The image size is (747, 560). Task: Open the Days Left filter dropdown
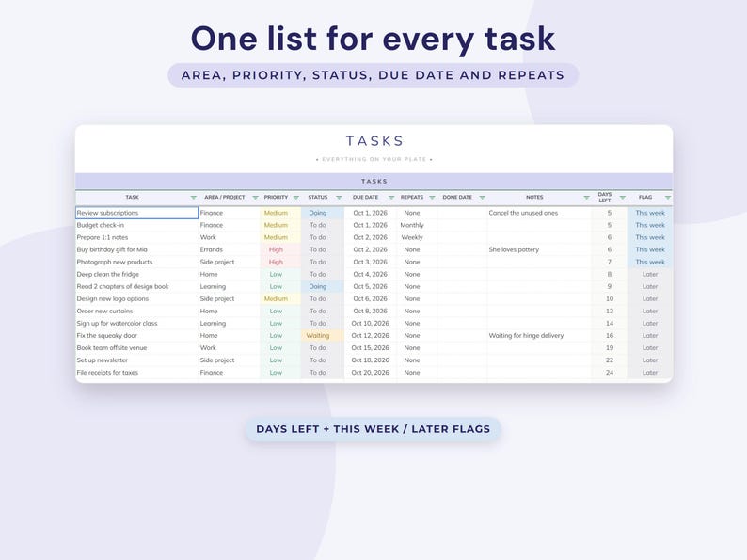623,198
